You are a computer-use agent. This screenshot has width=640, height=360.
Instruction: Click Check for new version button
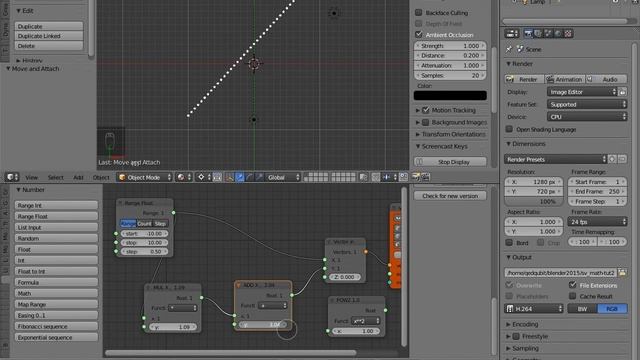(450, 196)
